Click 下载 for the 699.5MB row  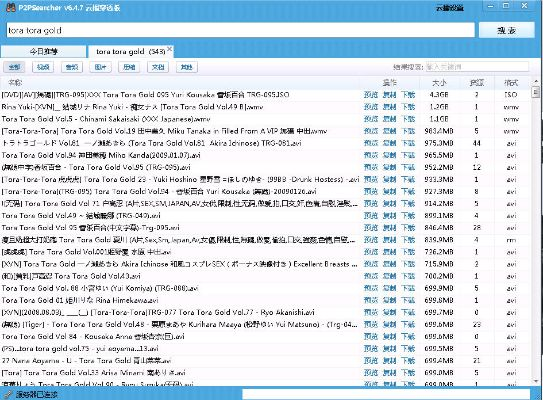408,348
